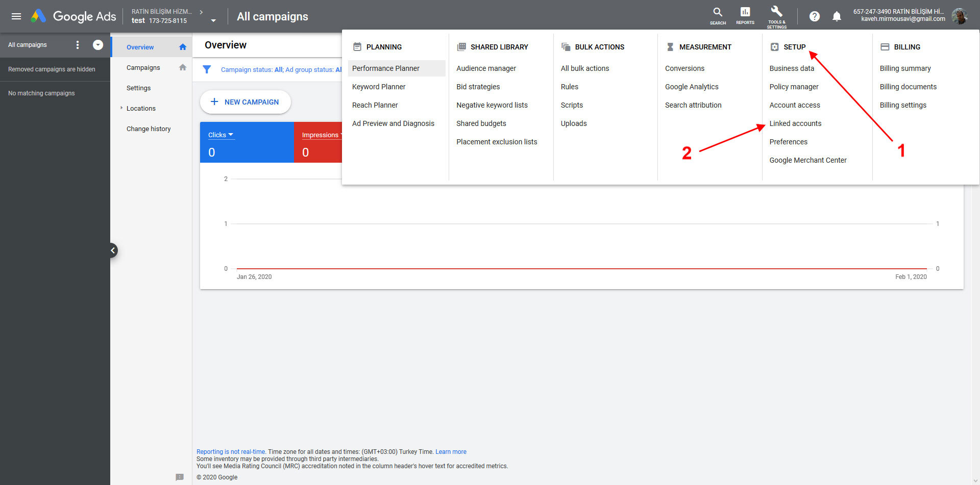The height and width of the screenshot is (485, 980).
Task: Open the account switcher dropdown arrow
Action: [x=213, y=21]
